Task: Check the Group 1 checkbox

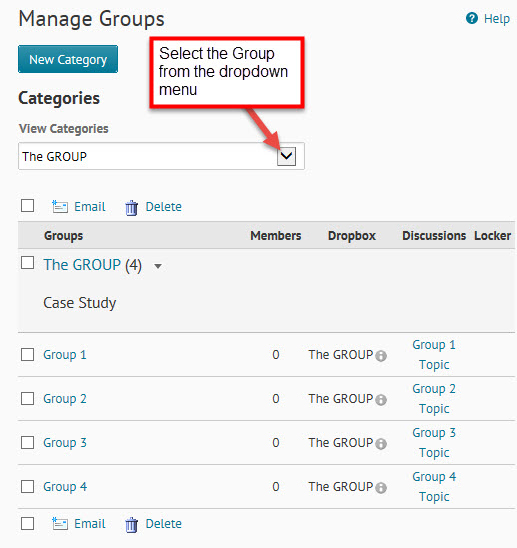Action: 27,354
